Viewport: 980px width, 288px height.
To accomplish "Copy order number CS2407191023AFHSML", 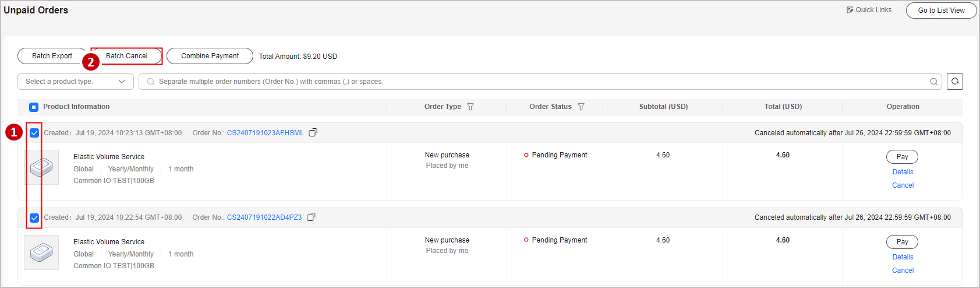I will [x=313, y=132].
